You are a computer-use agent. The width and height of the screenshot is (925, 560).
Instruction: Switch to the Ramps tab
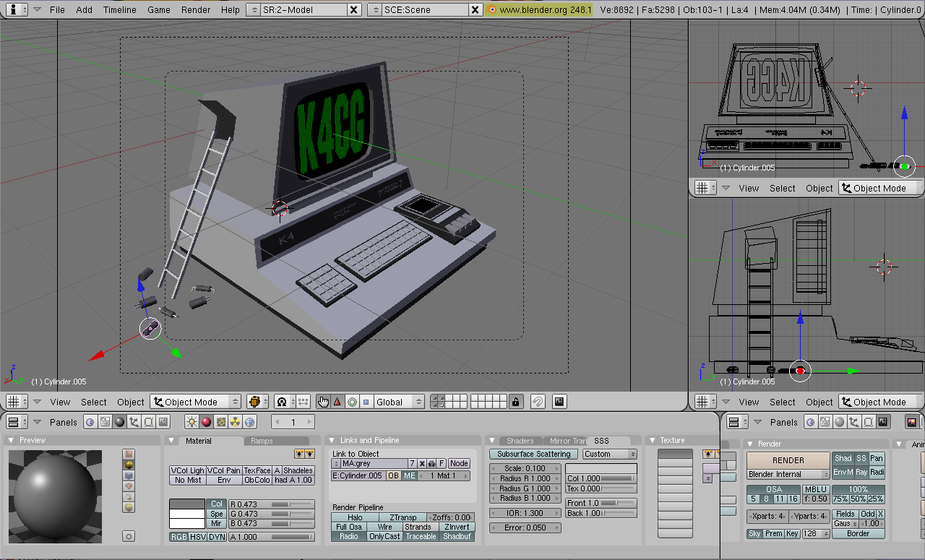pyautogui.click(x=262, y=441)
